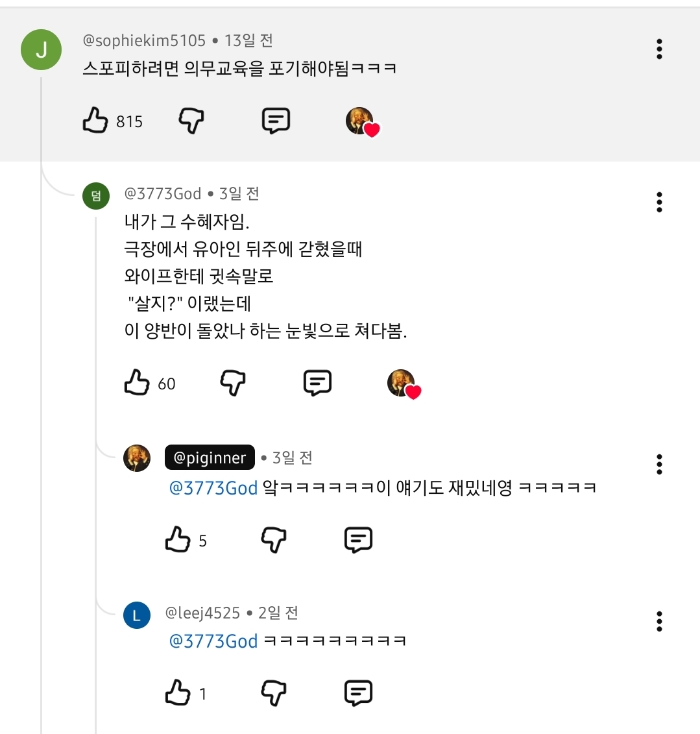Reply to the @piginner comment
The image size is (700, 734).
(x=358, y=540)
